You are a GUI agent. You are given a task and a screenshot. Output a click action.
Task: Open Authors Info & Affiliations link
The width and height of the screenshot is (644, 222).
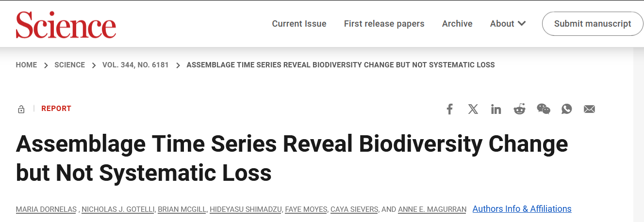click(522, 209)
